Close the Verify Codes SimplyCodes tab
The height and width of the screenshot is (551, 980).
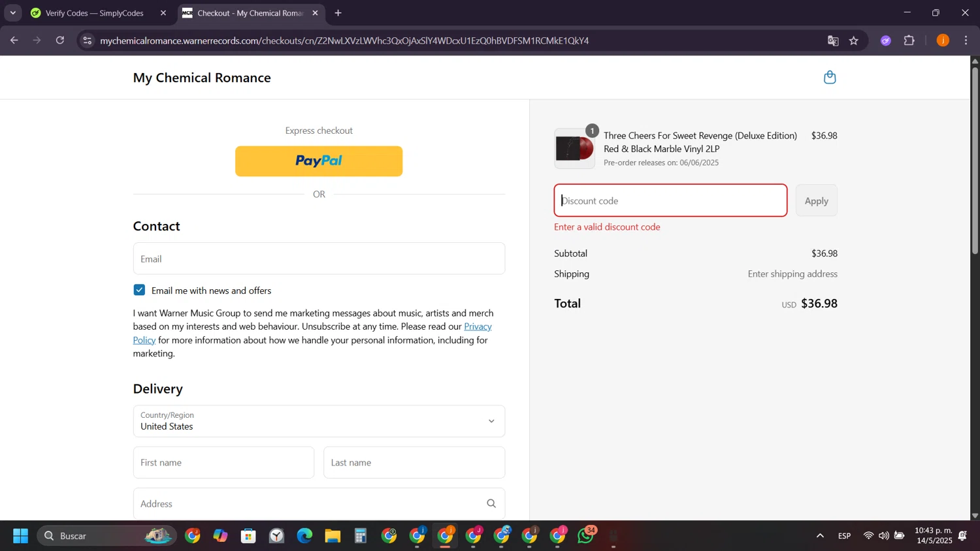(x=163, y=13)
